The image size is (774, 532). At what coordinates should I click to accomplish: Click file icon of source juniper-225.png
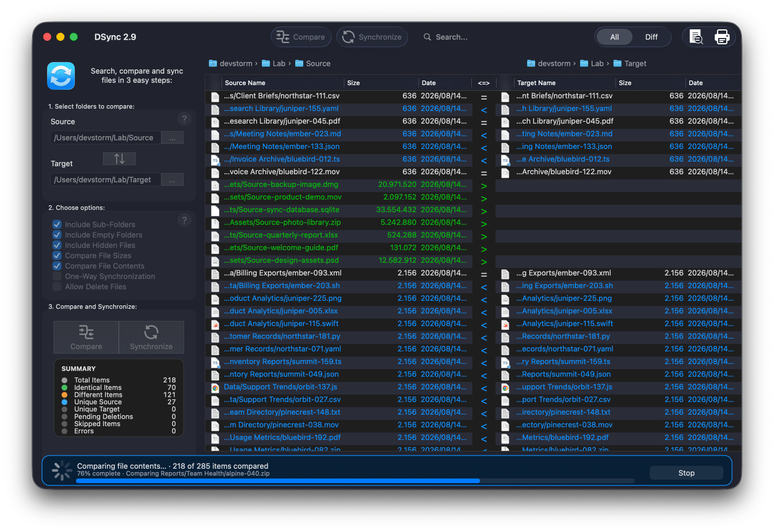pyautogui.click(x=215, y=298)
